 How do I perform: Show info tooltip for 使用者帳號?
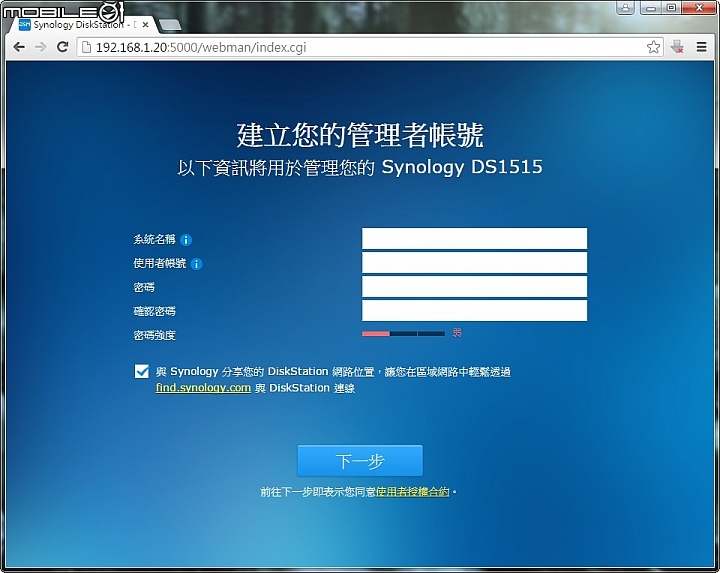[x=197, y=264]
